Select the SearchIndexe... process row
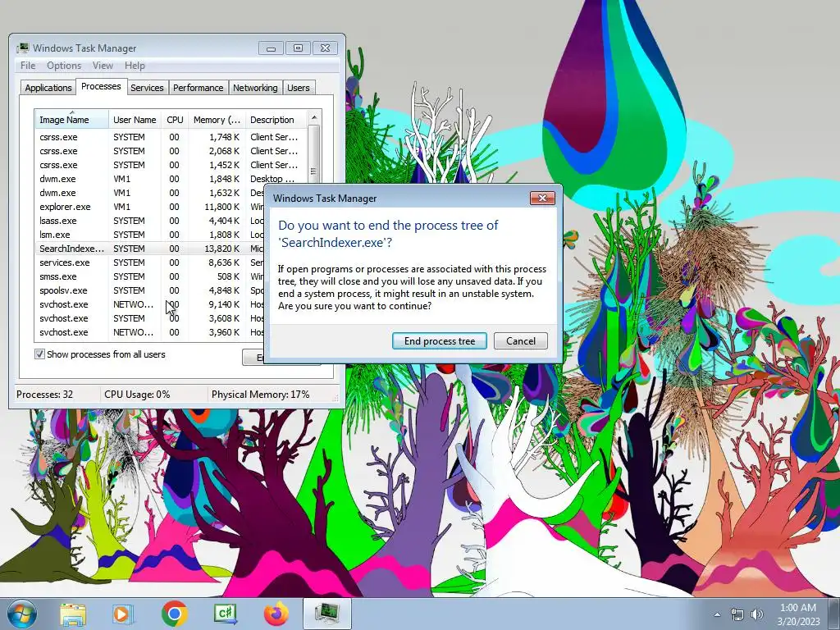 [151, 249]
